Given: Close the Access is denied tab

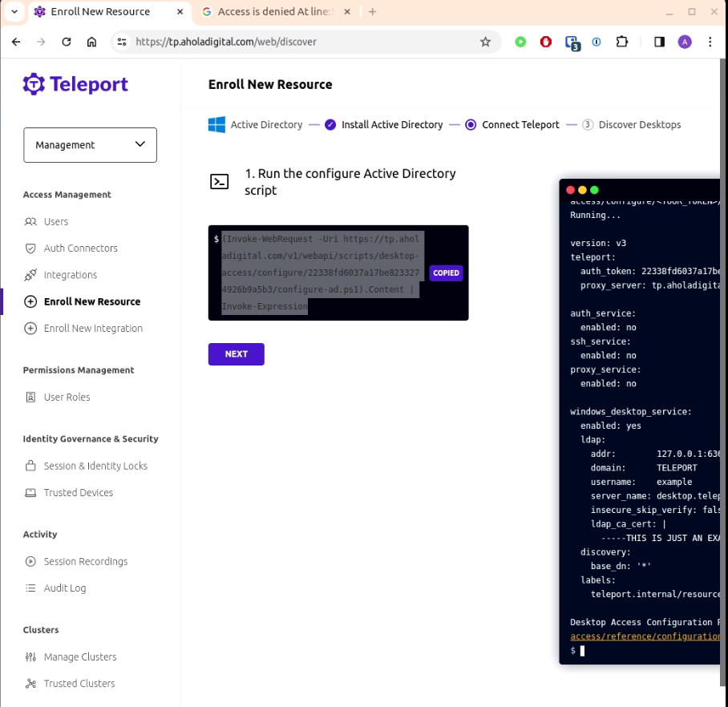Looking at the screenshot, I should 347,11.
